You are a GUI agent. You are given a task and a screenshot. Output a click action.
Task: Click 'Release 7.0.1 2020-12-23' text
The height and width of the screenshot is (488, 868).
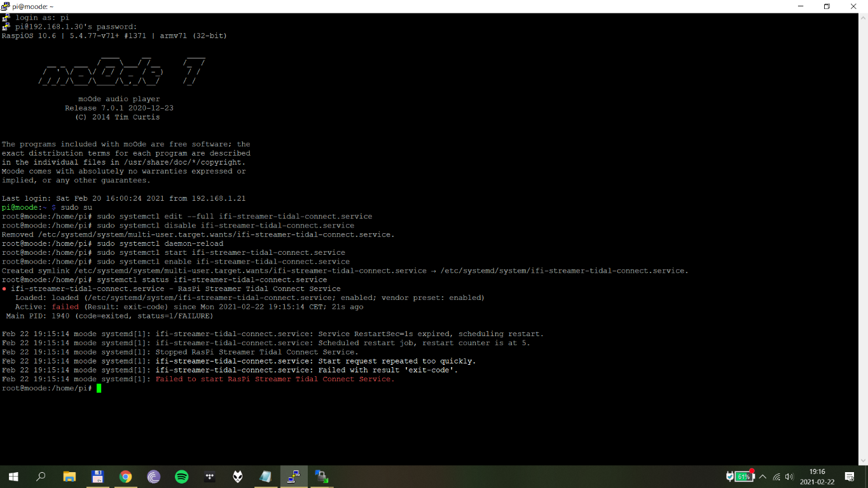[119, 108]
